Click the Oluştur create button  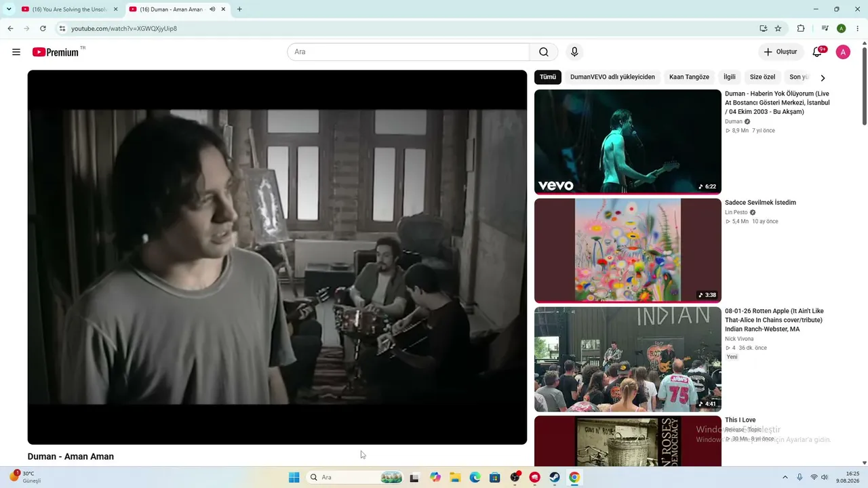pos(781,52)
